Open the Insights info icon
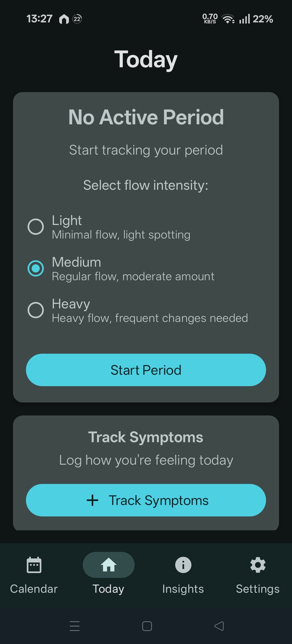 click(x=183, y=565)
